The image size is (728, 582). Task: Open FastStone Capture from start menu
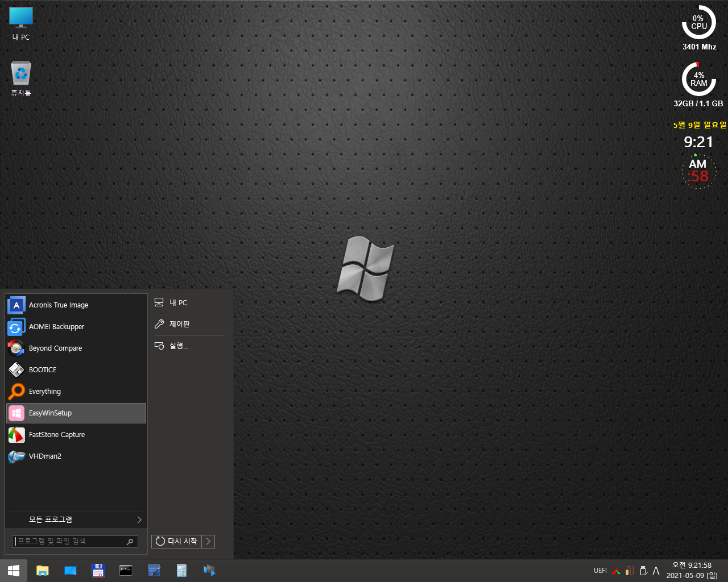point(76,435)
